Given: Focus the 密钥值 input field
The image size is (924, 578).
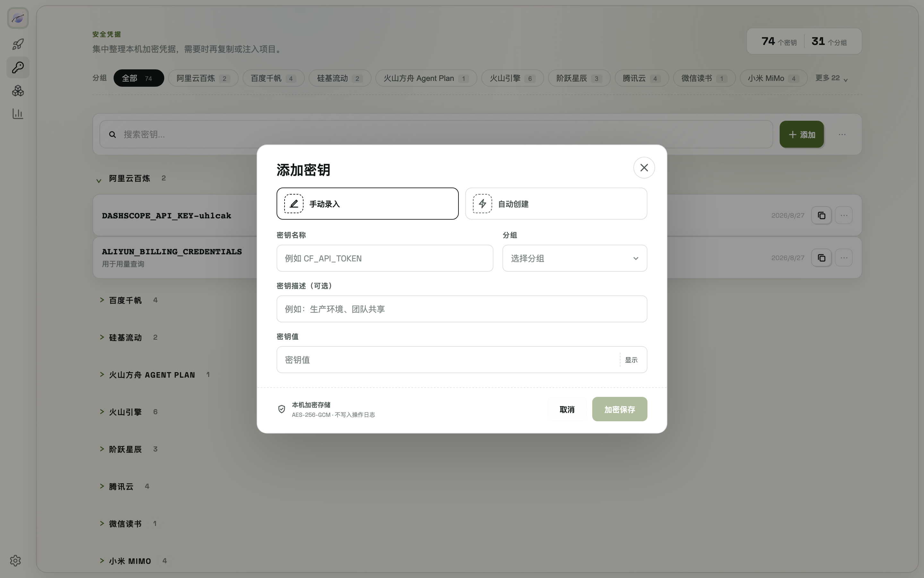Looking at the screenshot, I should click(x=448, y=360).
